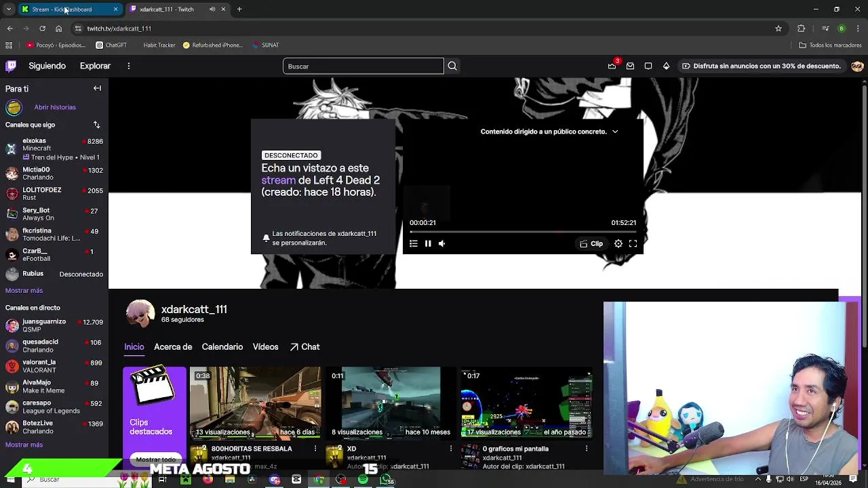Click the search magnifier button
This screenshot has height=488, width=868.
[452, 66]
